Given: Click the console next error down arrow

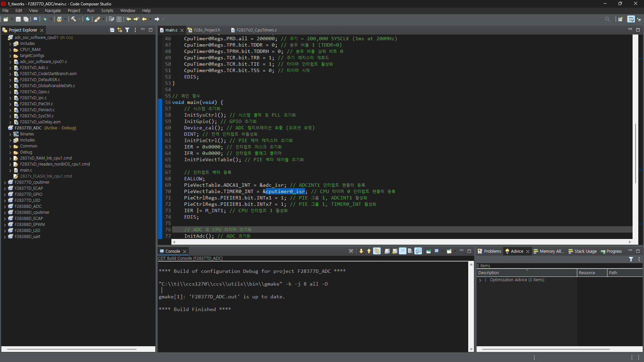Looking at the screenshot, I should 361,251.
